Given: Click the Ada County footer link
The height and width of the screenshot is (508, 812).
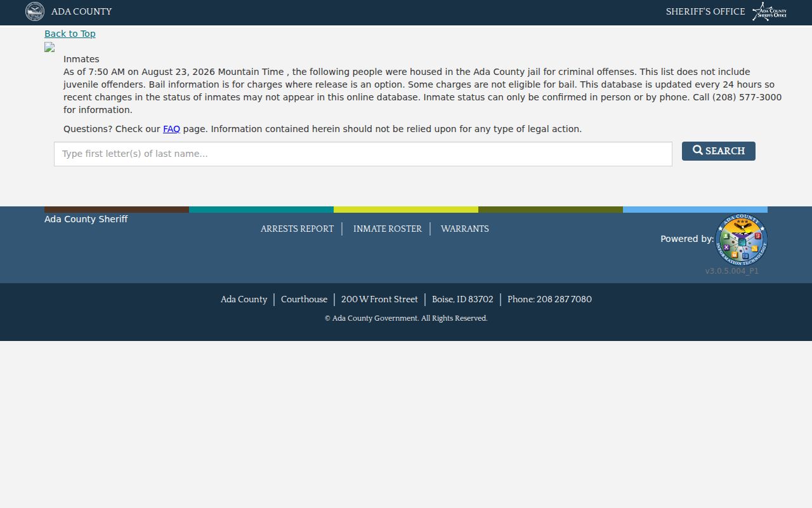Looking at the screenshot, I should coord(244,299).
